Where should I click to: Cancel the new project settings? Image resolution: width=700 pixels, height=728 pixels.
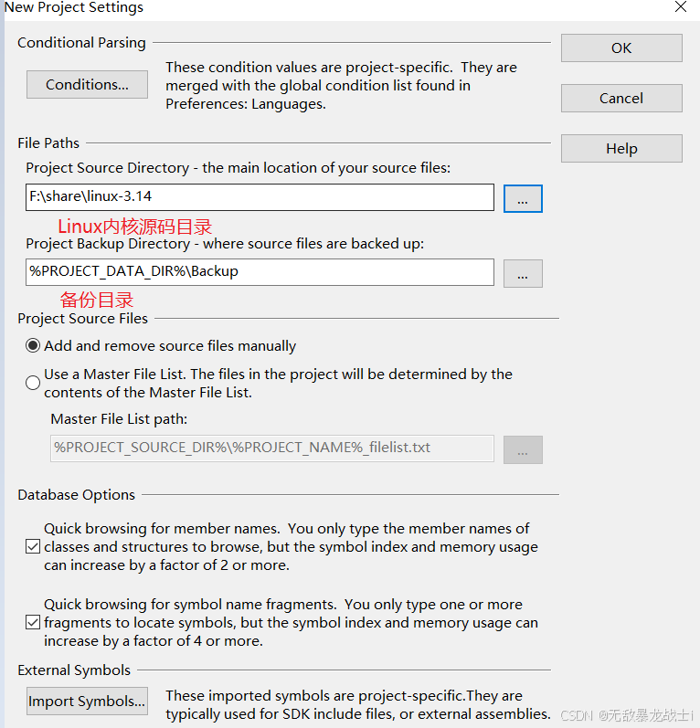point(621,98)
